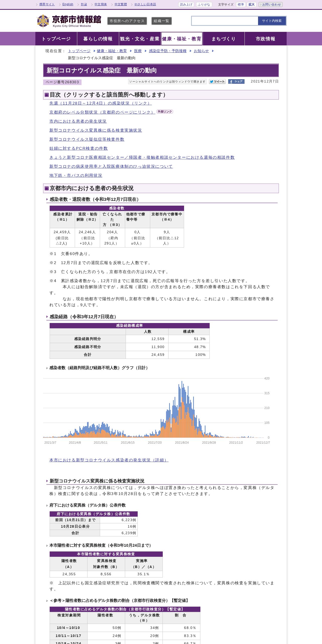Jump to 新型コロナウイルス疑似症等検査件数

[87, 139]
